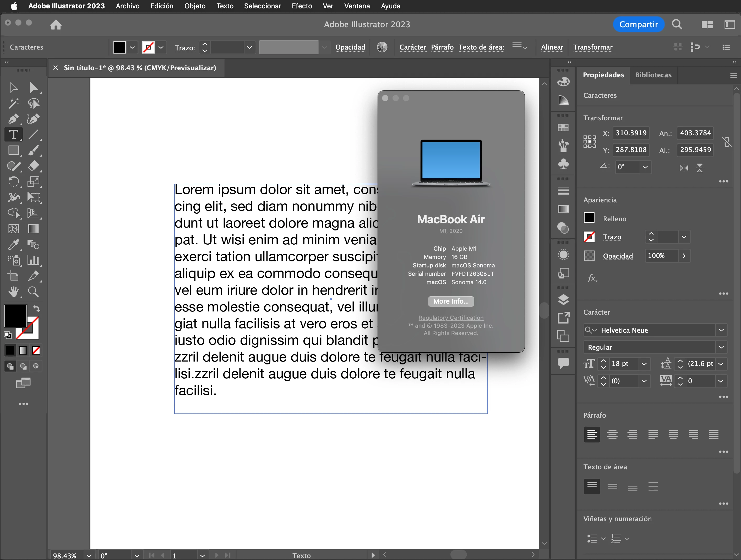Viewport: 741px width, 560px height.
Task: Open the 18 pt font size dropdown
Action: coord(644,364)
